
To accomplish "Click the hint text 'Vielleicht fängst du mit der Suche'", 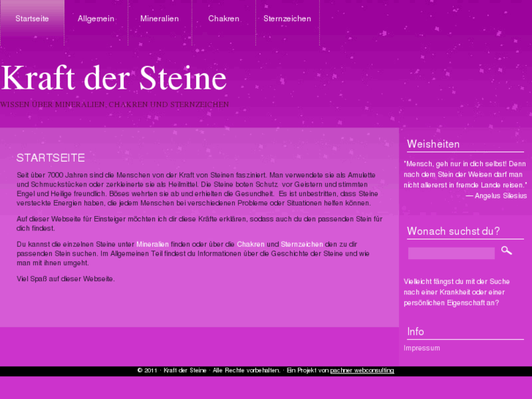I will click(x=457, y=292).
